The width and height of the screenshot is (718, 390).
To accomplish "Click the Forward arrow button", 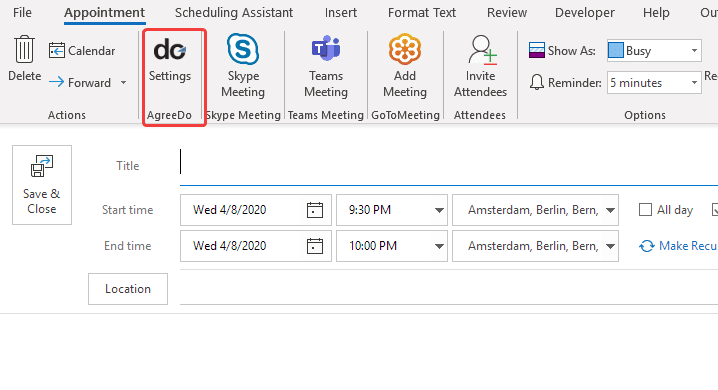I will point(80,83).
